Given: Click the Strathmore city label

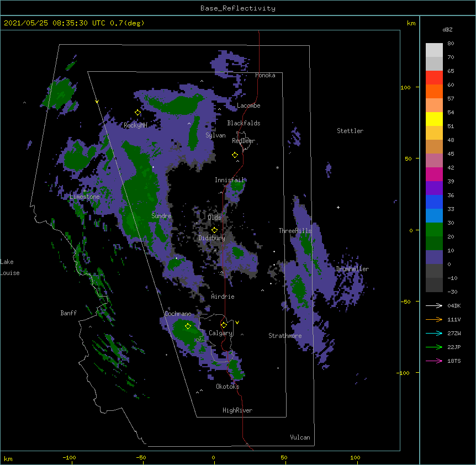Looking at the screenshot, I should coord(285,336).
